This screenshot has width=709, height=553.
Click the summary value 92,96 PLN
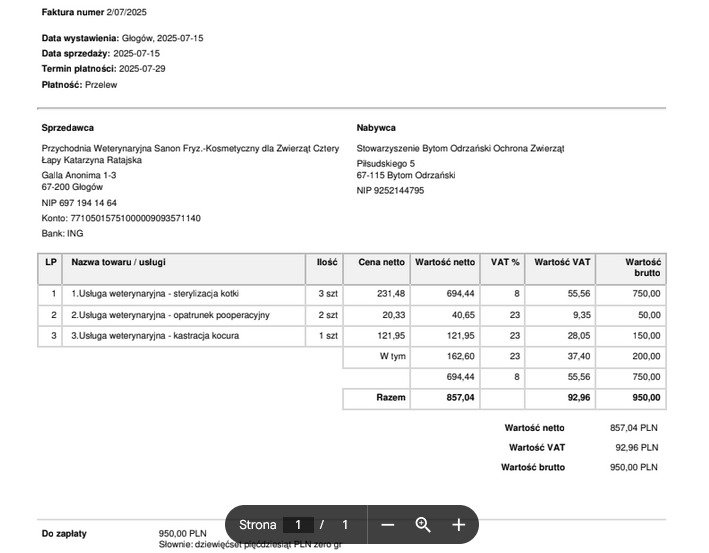[637, 448]
